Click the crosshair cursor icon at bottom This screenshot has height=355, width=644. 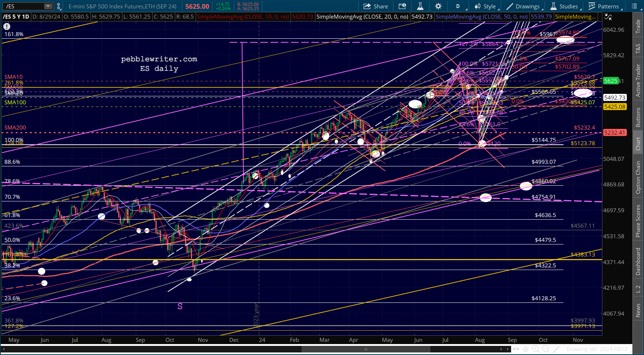tap(526, 349)
